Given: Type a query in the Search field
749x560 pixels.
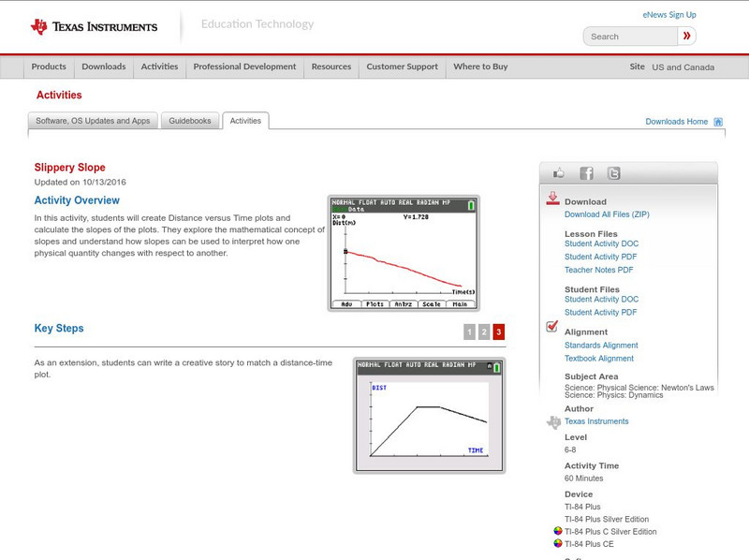Looking at the screenshot, I should point(632,36).
